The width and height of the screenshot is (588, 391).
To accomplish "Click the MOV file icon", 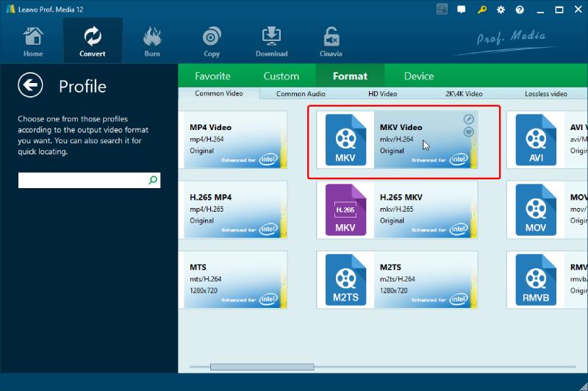I will pos(536,210).
